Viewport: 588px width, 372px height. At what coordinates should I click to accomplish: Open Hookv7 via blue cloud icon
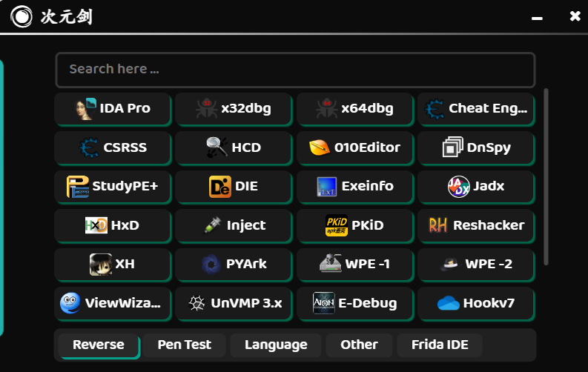(449, 303)
